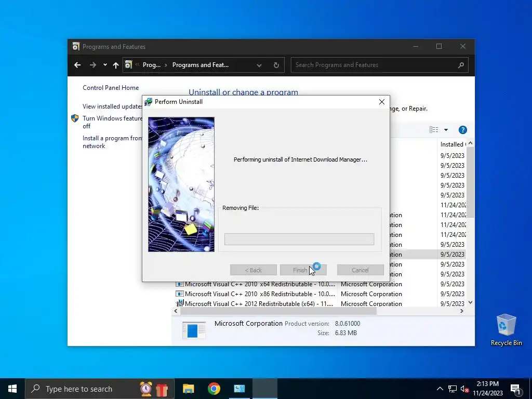Go up one level with the Up arrow
532x399 pixels.
(116, 65)
